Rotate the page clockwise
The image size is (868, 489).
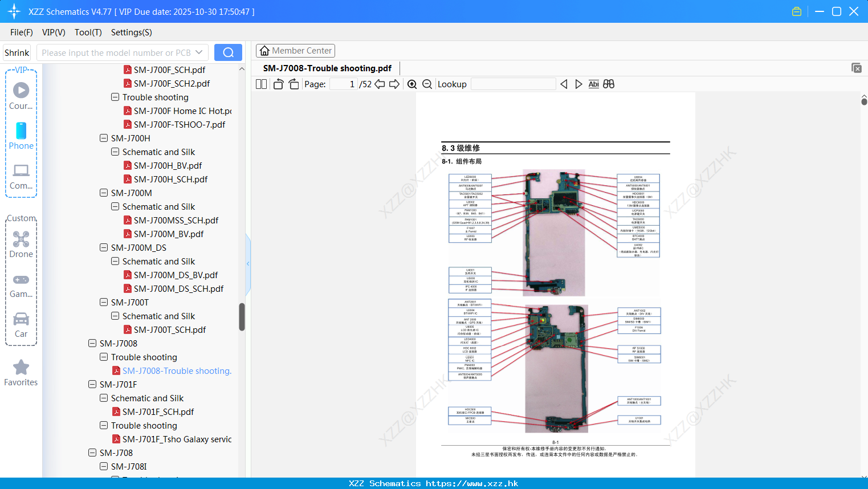point(294,84)
